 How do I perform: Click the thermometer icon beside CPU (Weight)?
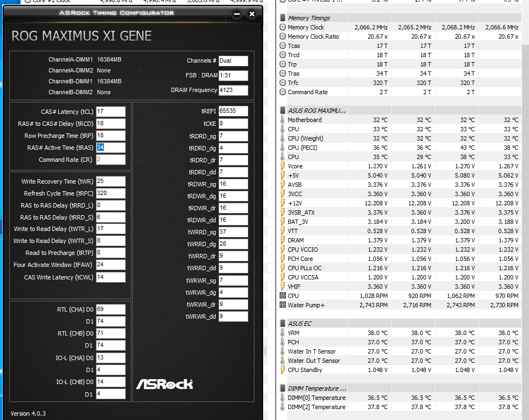tap(283, 138)
